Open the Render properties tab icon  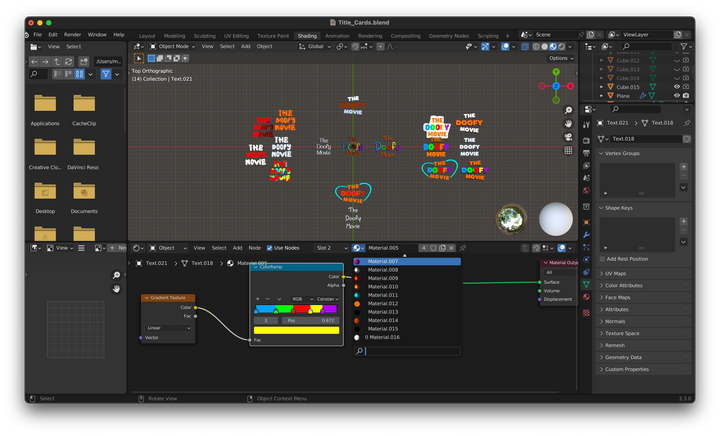[x=586, y=140]
